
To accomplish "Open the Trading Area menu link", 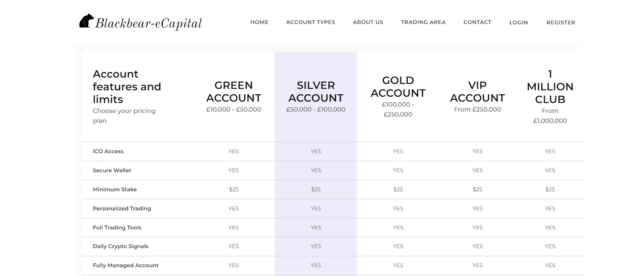I will coord(423,22).
